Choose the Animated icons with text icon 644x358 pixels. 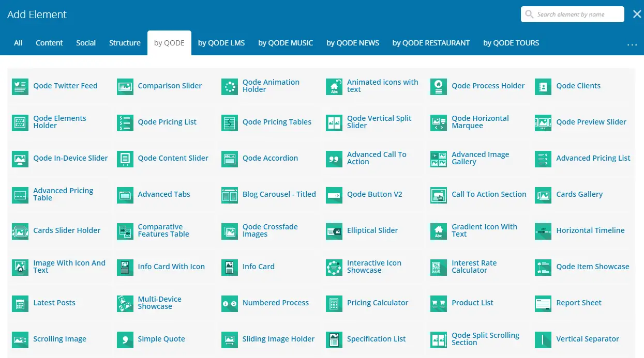334,86
